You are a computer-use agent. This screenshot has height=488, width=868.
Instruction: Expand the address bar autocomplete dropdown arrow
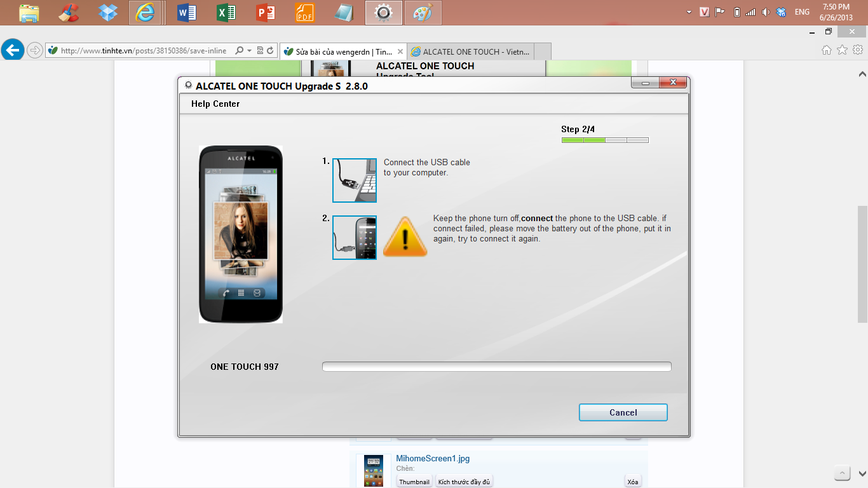(x=249, y=51)
